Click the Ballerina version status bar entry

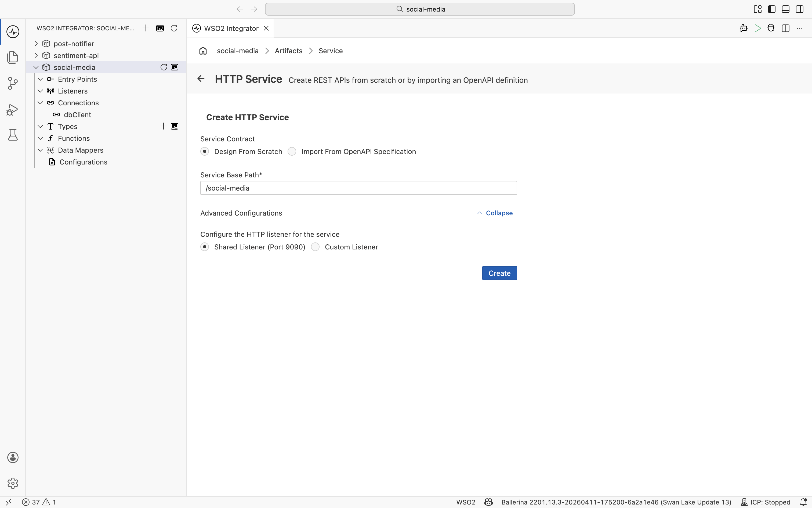coord(616,502)
